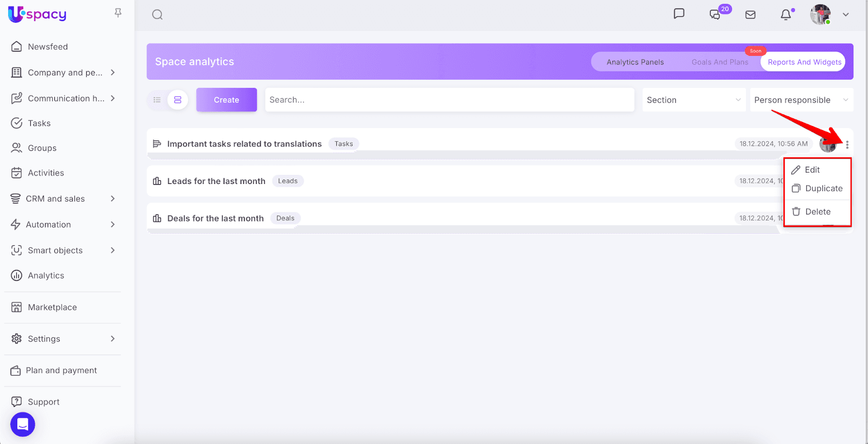The height and width of the screenshot is (444, 868).
Task: Open chat messages with 20 badge
Action: point(716,14)
